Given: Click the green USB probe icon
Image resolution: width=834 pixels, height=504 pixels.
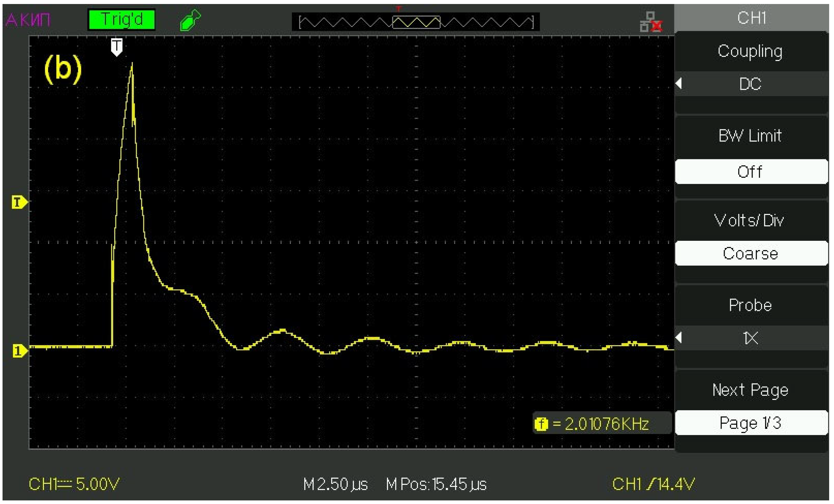Looking at the screenshot, I should pos(190,20).
